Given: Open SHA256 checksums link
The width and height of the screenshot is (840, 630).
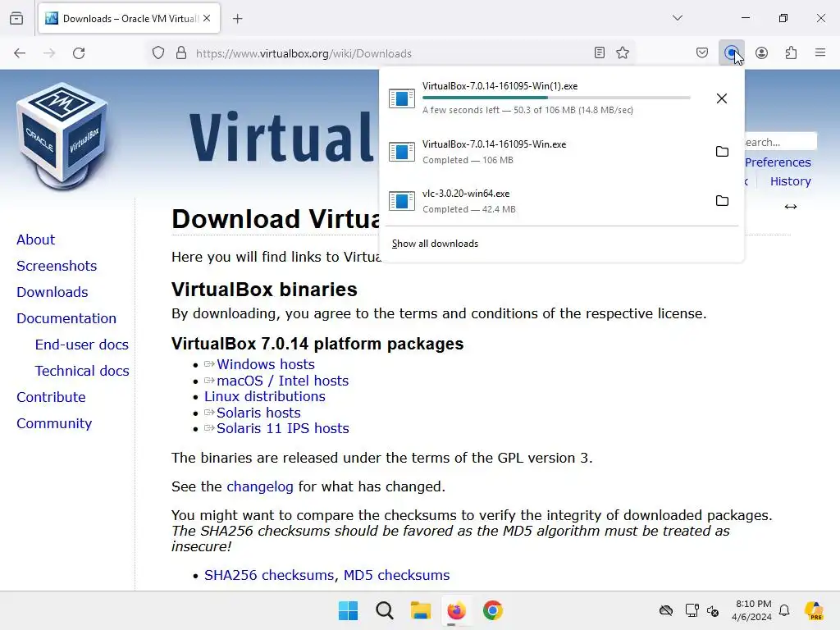Looking at the screenshot, I should click(269, 575).
